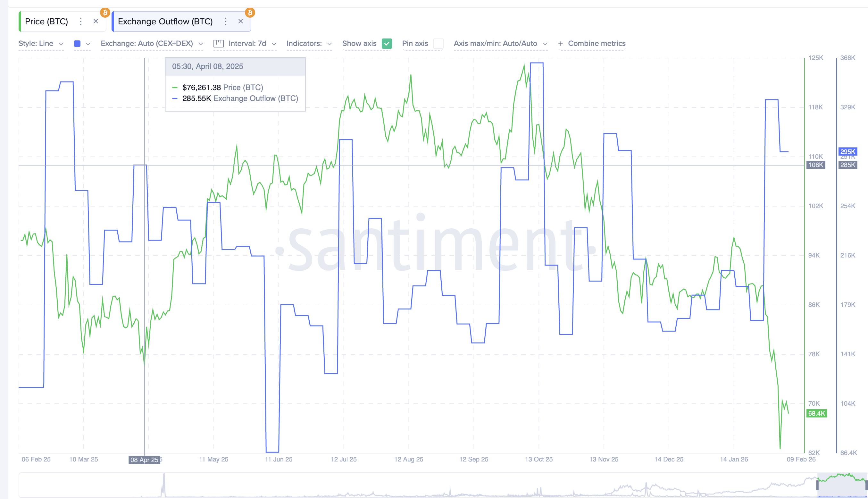
Task: Click Bitcoin badge on Exchange Outflow tab
Action: tap(250, 13)
